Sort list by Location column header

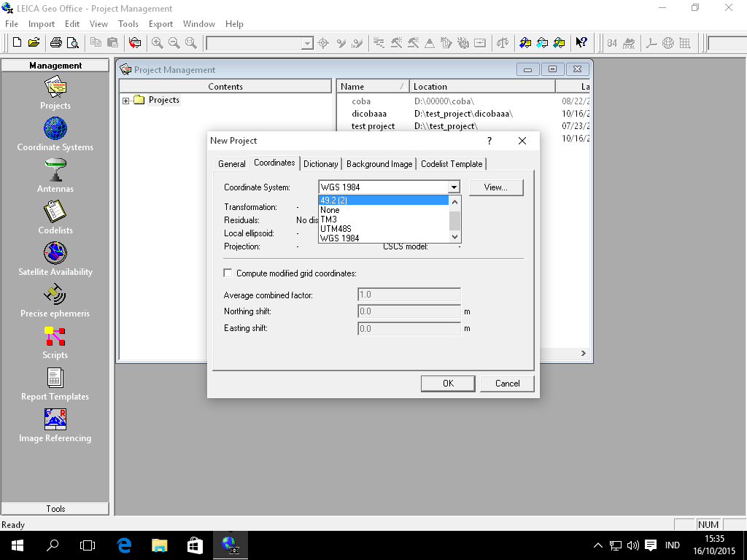tap(482, 87)
